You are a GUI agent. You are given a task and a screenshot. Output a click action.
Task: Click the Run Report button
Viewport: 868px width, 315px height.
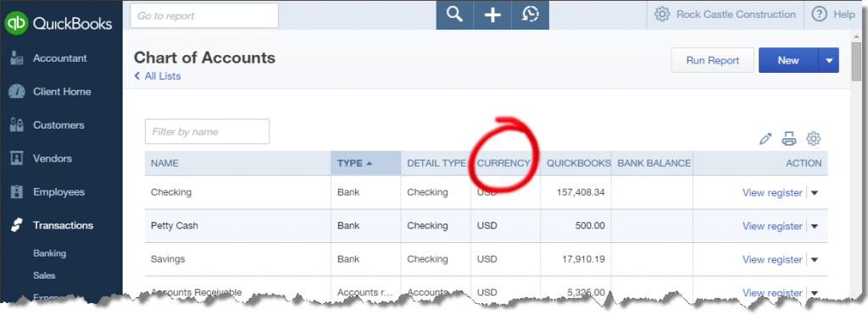click(x=712, y=60)
